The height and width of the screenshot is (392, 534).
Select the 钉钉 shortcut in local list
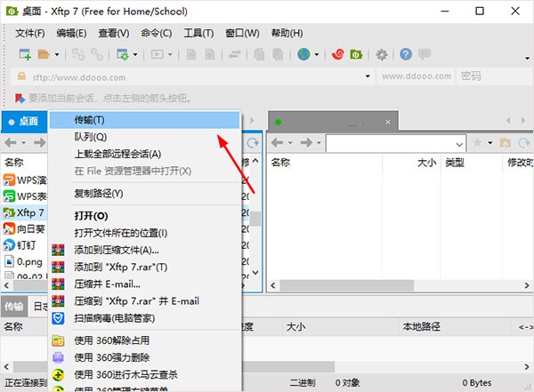[20, 245]
